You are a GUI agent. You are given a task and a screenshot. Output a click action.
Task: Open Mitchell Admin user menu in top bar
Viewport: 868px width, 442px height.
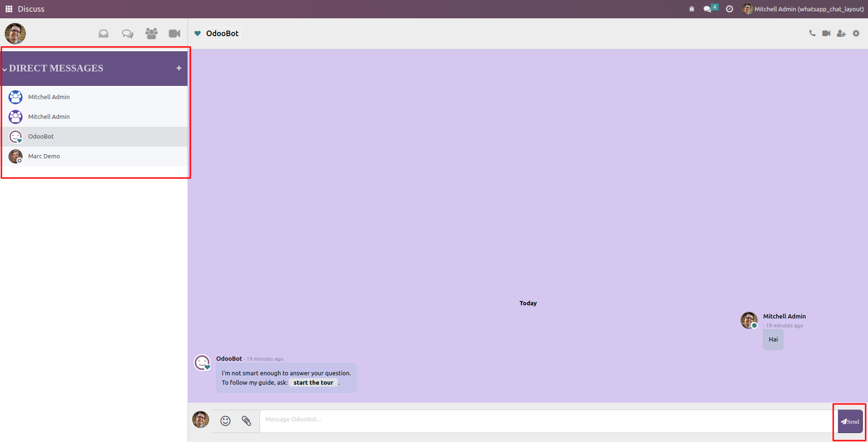pyautogui.click(x=803, y=9)
